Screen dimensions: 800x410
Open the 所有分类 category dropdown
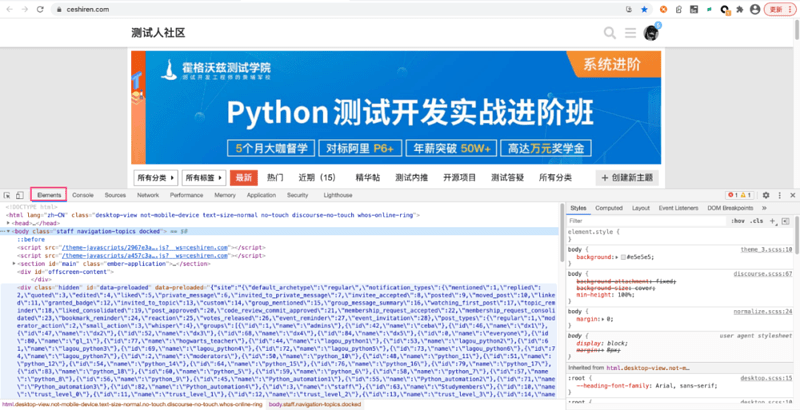tap(156, 178)
